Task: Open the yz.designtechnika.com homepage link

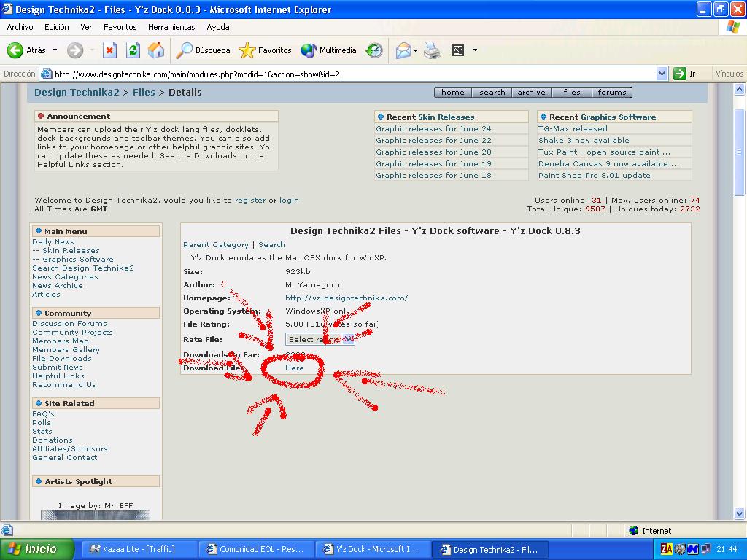Action: click(347, 297)
